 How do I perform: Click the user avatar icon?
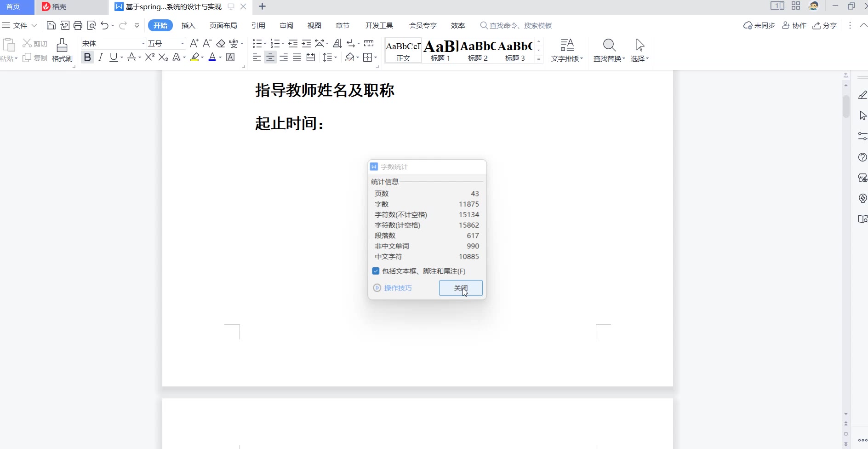(x=814, y=6)
